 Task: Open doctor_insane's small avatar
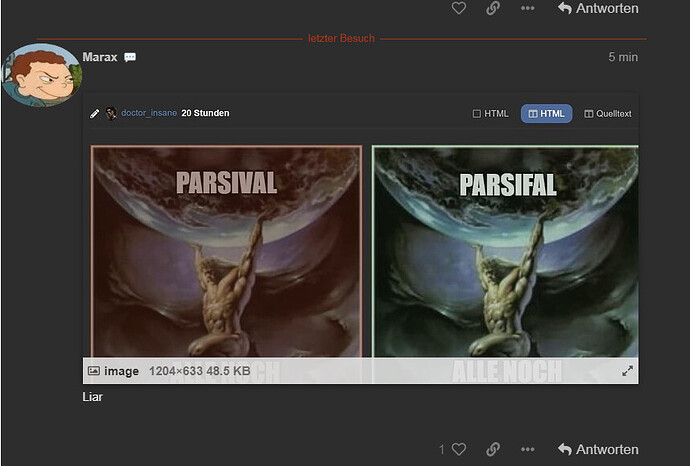tap(111, 114)
